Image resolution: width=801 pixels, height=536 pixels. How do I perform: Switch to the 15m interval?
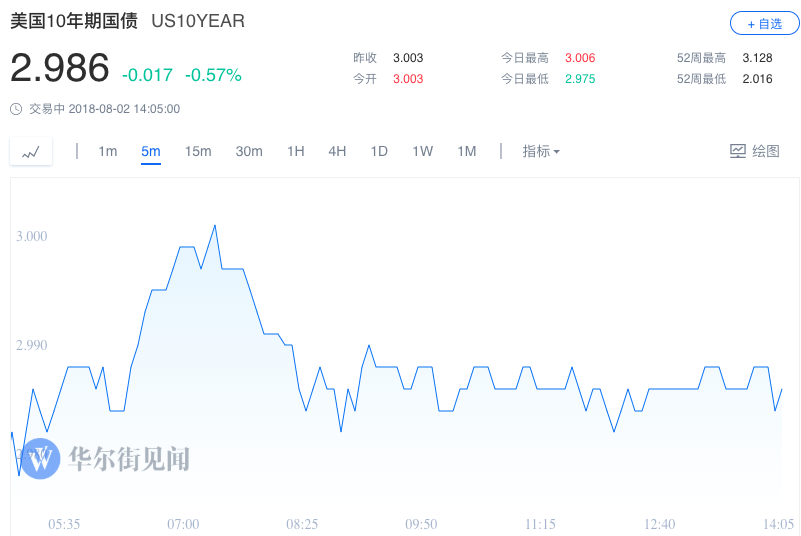[x=198, y=151]
